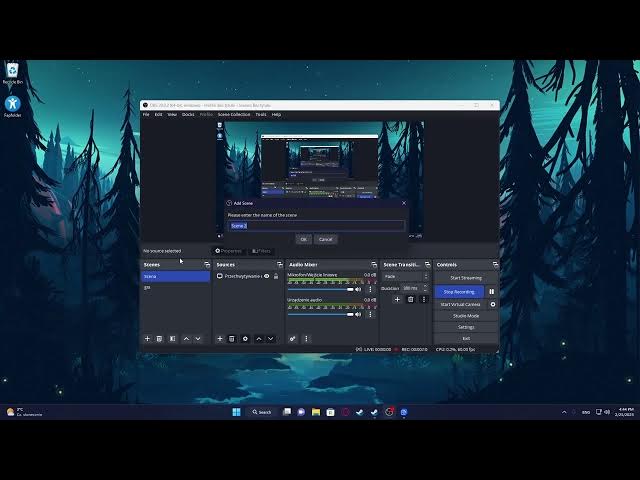
Task: Open source Filters button
Action: tap(261, 251)
